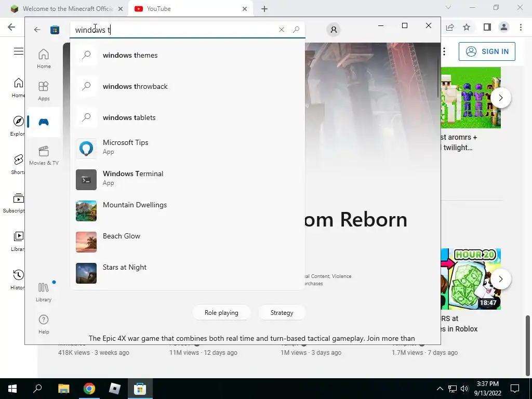
Task: Open volume control in system tray
Action: point(465,389)
